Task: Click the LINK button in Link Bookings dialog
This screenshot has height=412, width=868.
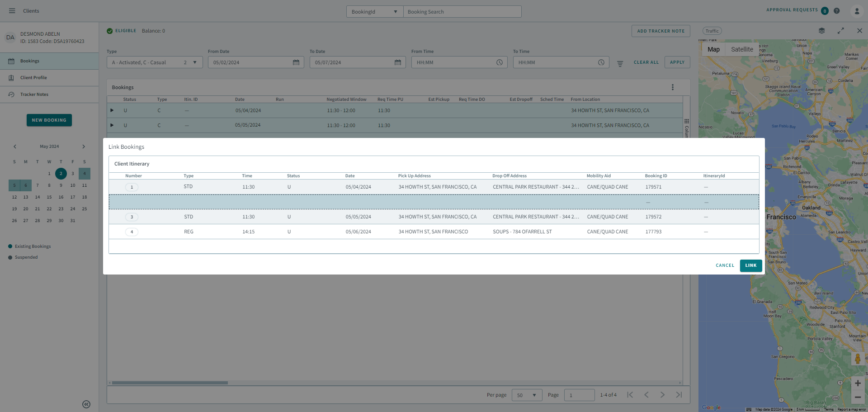Action: (750, 265)
